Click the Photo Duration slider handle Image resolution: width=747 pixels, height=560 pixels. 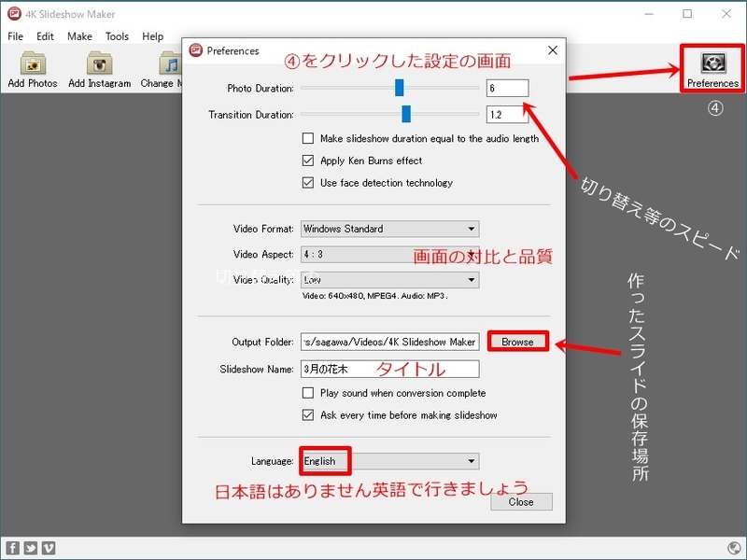click(x=400, y=88)
